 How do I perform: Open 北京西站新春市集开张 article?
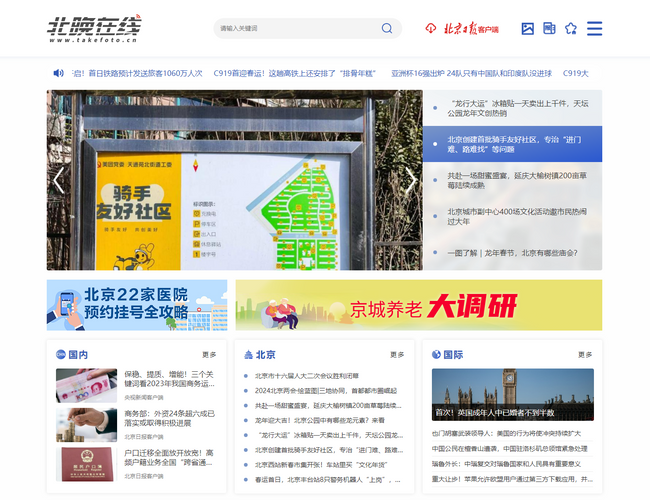coord(320,465)
